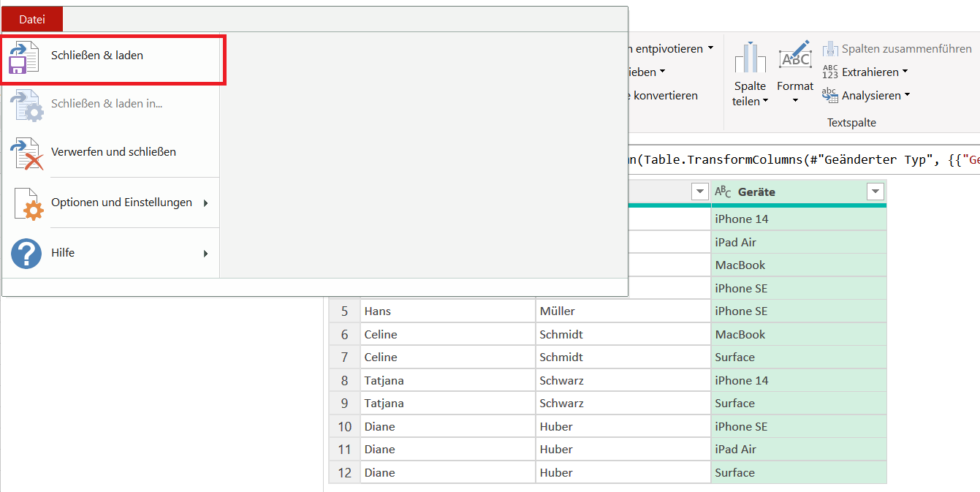Select the iPhone 14 cell in row 8

coord(799,381)
